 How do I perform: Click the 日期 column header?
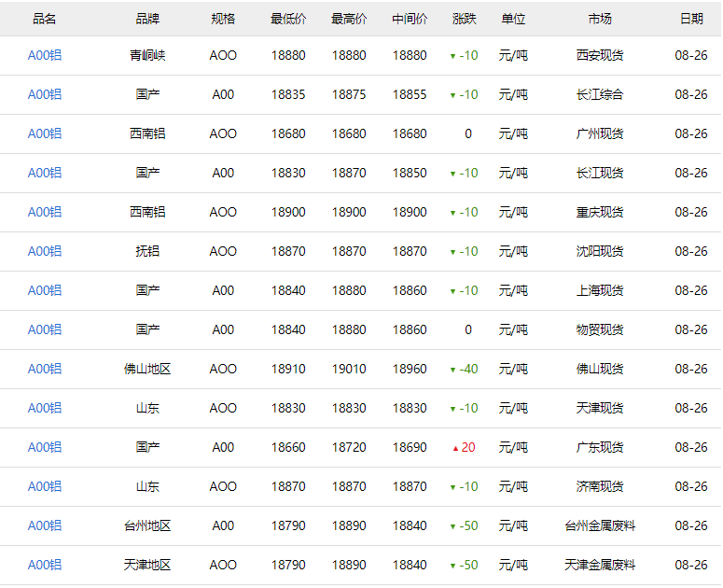(x=691, y=19)
